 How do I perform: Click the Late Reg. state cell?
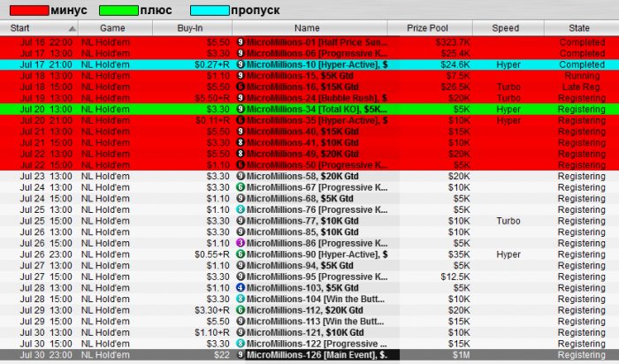pos(582,87)
